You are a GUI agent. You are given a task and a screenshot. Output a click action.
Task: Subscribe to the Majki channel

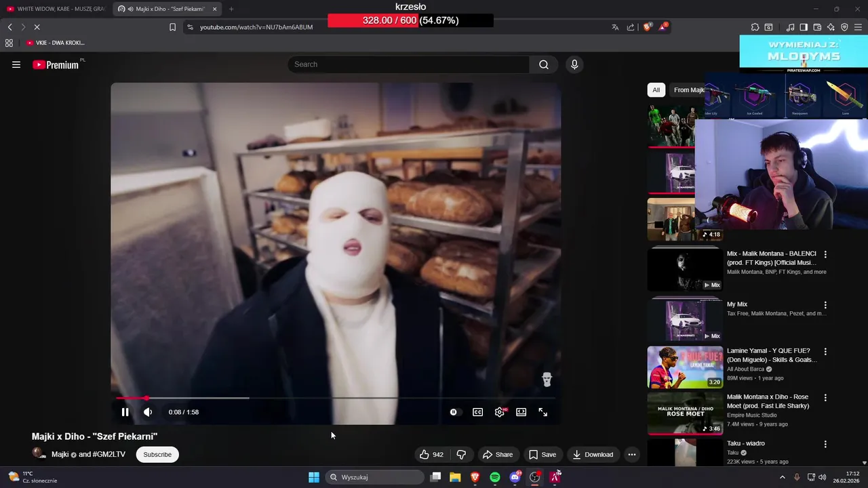coord(157,455)
